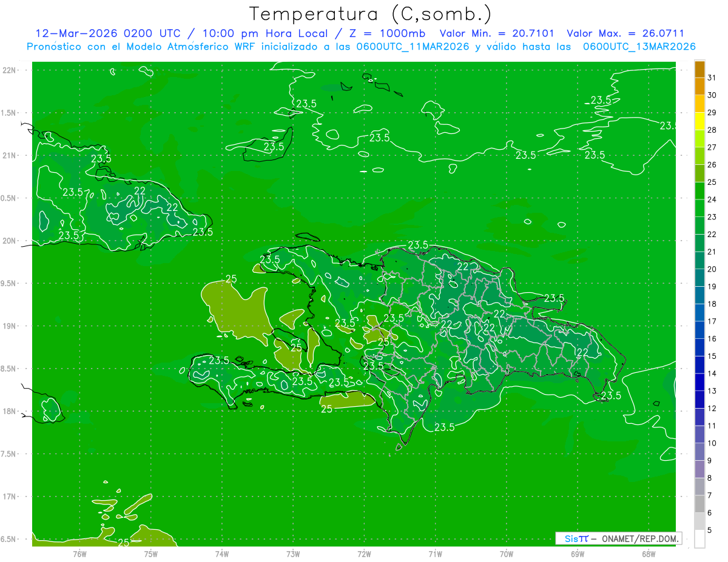Select the "12-Mar-2026 0200 UTC" date text
Image resolution: width=728 pixels, height=562 pixels.
[x=108, y=33]
